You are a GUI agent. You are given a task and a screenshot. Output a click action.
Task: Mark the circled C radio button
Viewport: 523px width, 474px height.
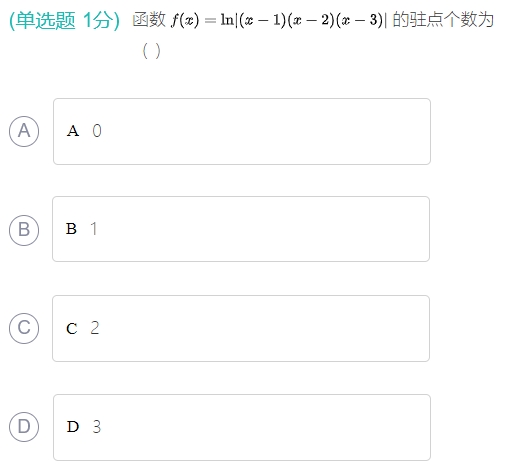pyautogui.click(x=24, y=328)
